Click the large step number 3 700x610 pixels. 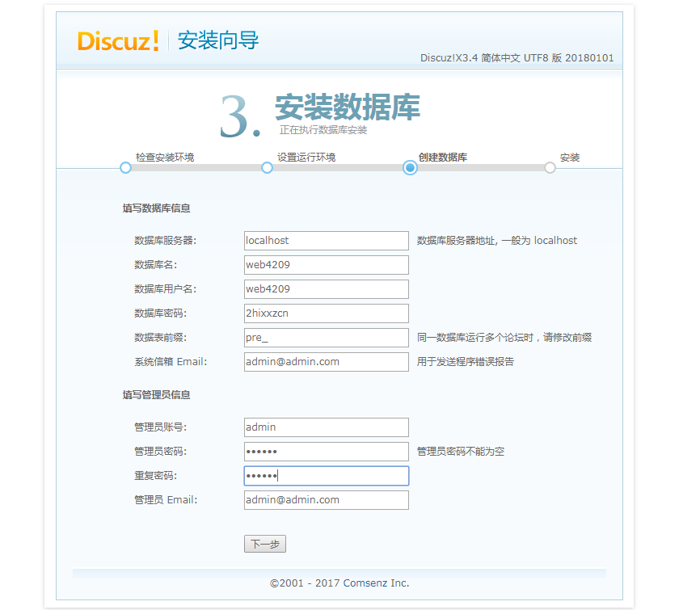click(239, 117)
